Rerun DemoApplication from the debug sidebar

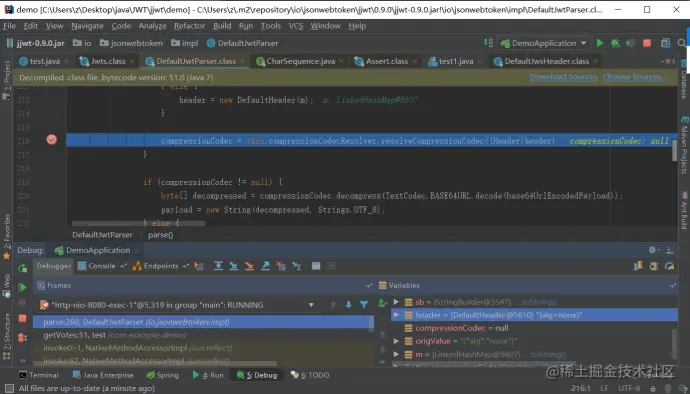click(x=22, y=268)
